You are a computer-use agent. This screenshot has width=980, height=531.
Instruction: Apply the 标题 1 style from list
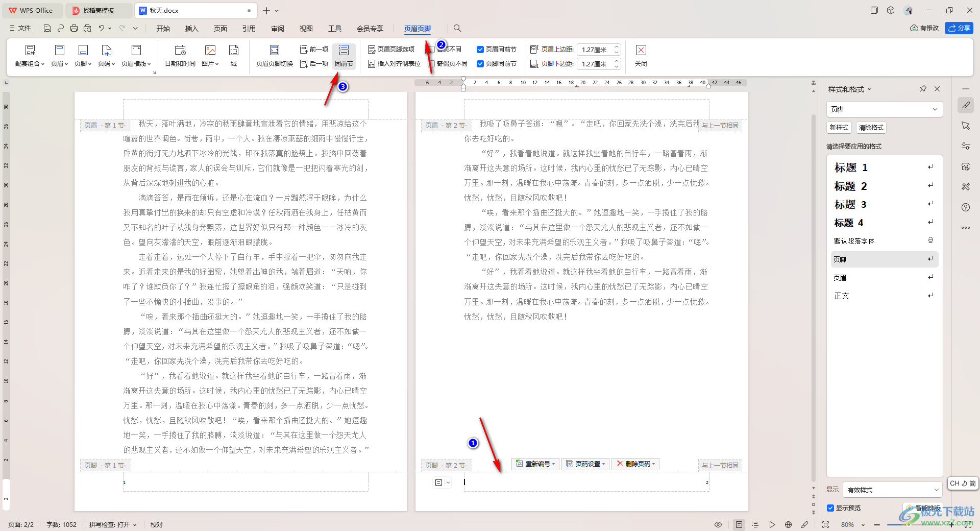885,167
